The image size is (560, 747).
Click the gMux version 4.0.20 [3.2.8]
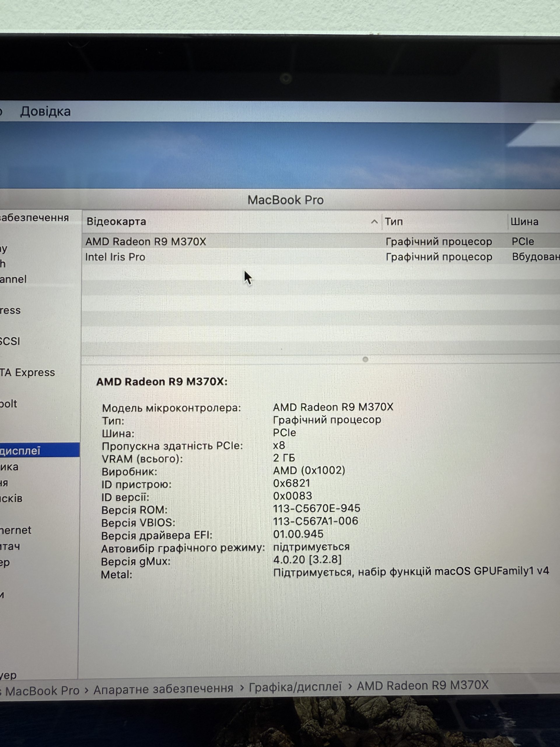(307, 560)
